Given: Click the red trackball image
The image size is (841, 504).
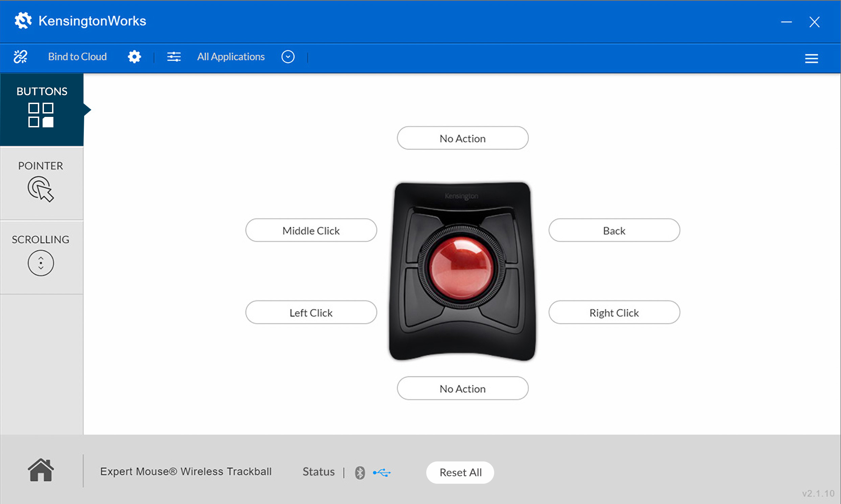Looking at the screenshot, I should [x=461, y=267].
